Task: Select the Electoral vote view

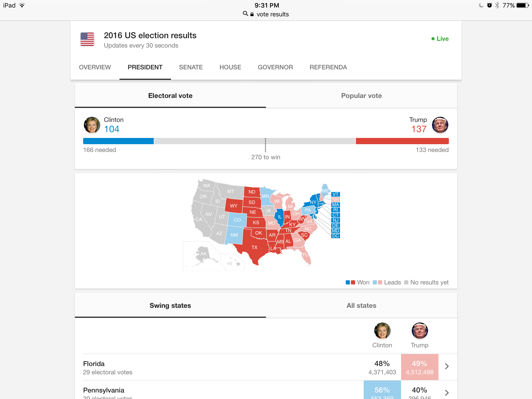Action: [x=170, y=96]
